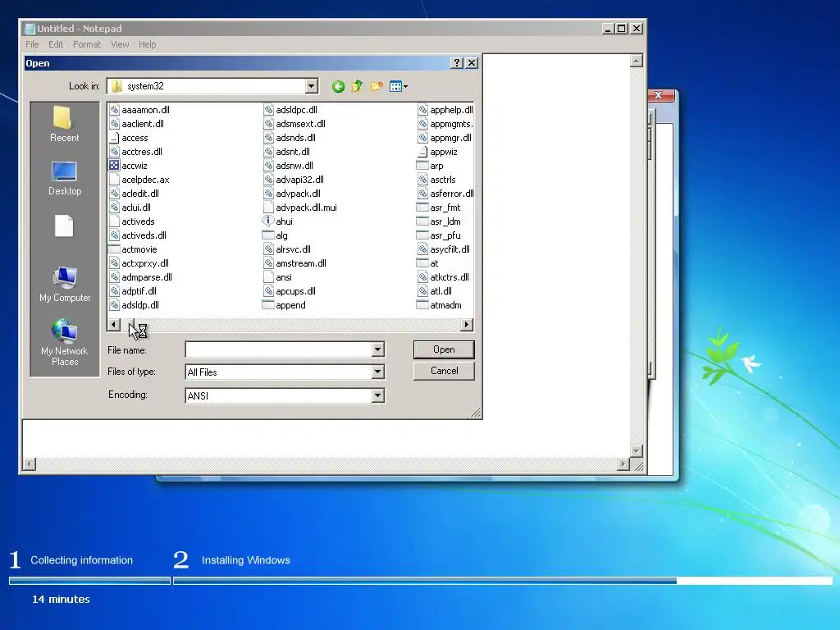This screenshot has height=630, width=840.
Task: Open the Notepad Format menu
Action: click(x=87, y=44)
